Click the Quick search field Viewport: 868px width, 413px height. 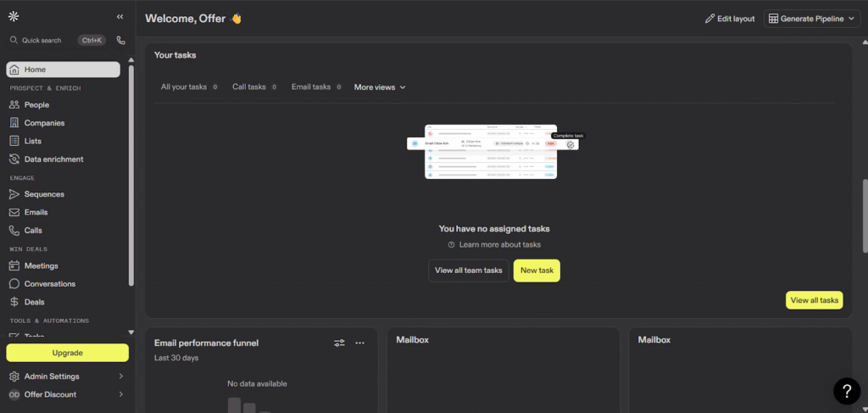(42, 40)
